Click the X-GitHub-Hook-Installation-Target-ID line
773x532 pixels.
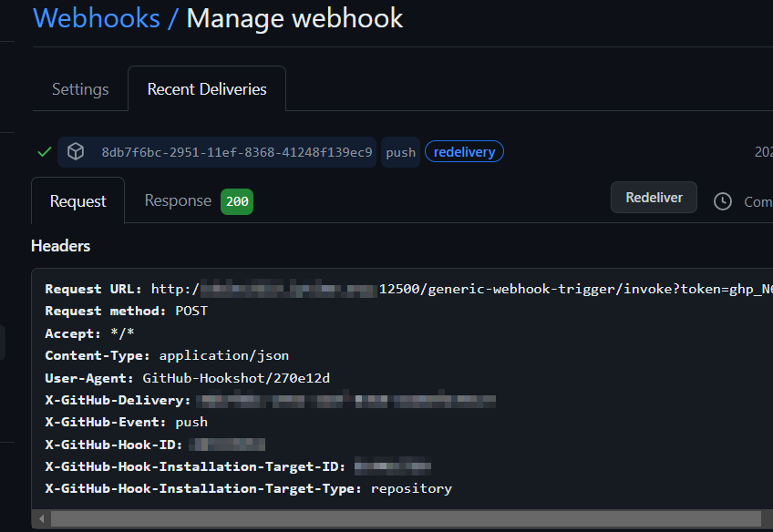tap(238, 466)
